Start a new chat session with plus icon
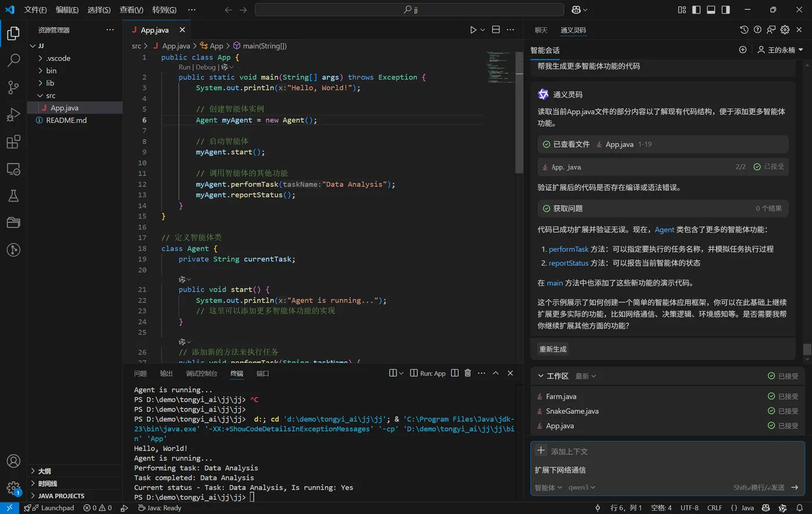 click(x=742, y=50)
